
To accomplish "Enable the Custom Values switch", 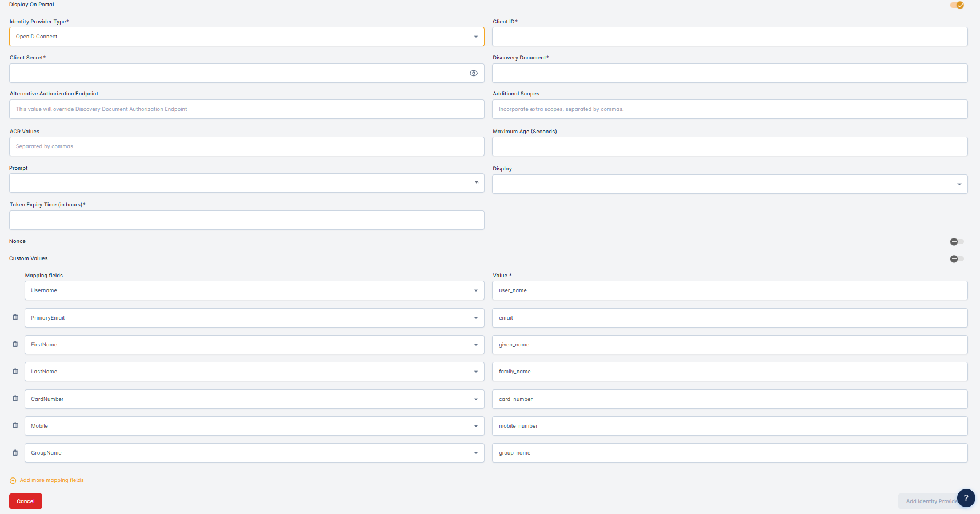I will (x=957, y=259).
